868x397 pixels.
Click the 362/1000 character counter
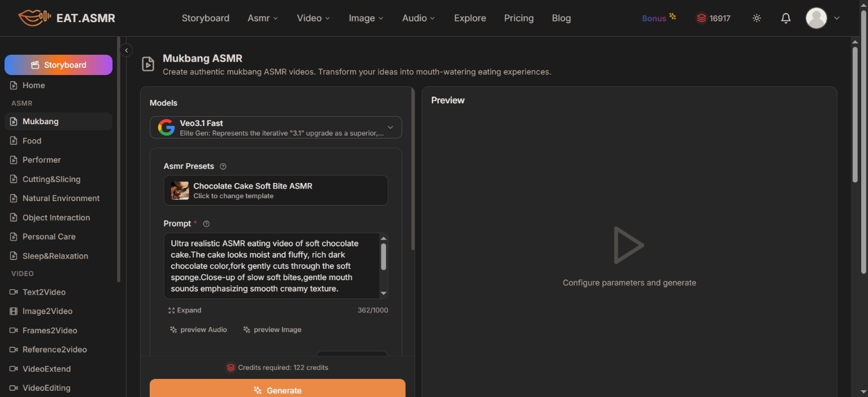(373, 310)
